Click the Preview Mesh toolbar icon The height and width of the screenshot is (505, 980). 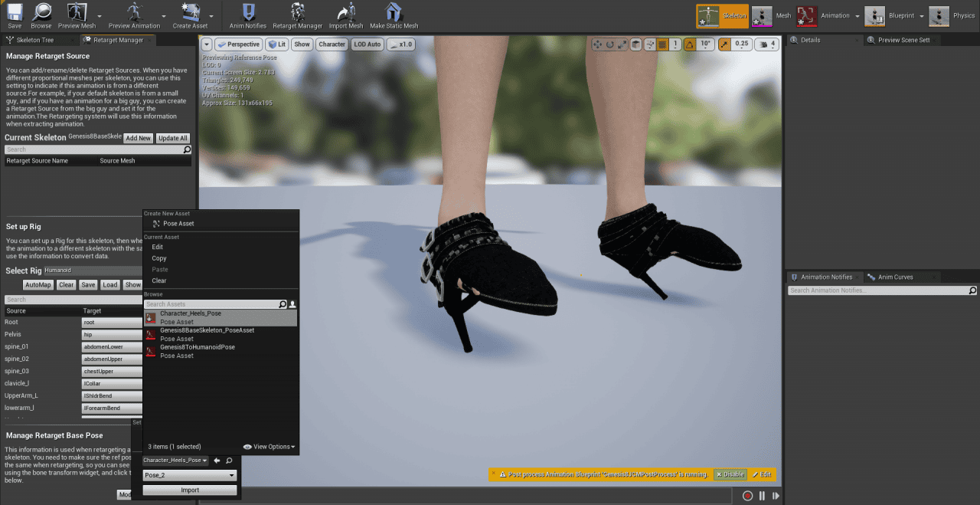click(77, 14)
